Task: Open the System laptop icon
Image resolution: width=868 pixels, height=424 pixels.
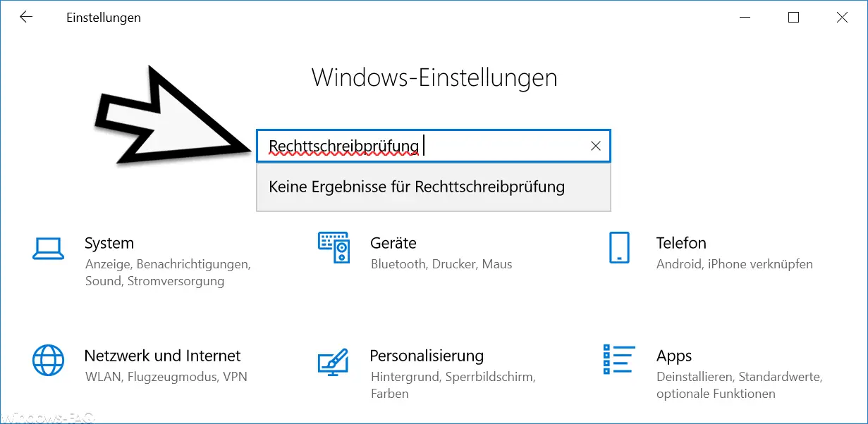Action: coord(48,248)
